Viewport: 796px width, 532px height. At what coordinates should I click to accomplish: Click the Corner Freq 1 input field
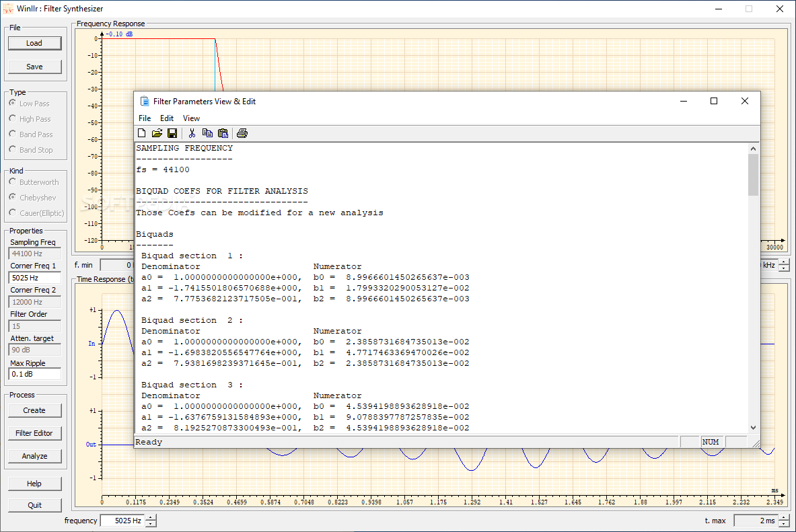click(35, 278)
